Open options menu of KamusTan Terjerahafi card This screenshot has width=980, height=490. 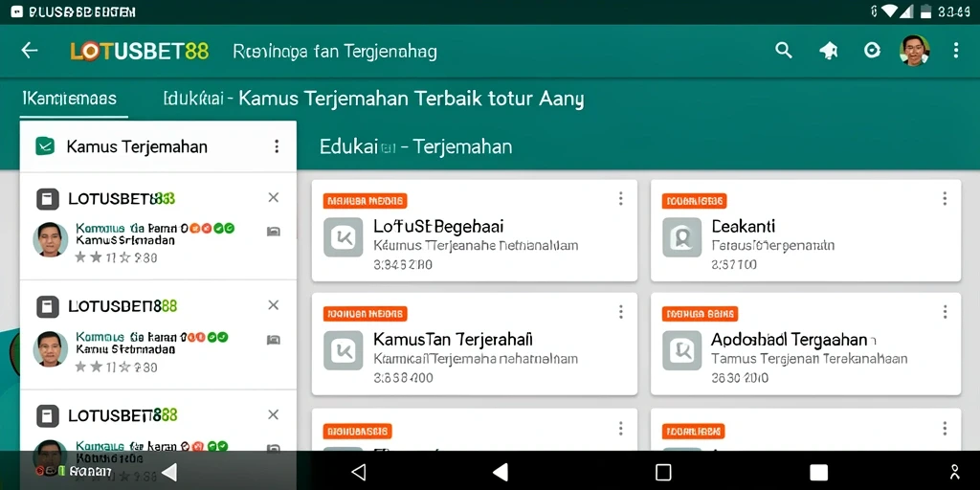tap(620, 312)
